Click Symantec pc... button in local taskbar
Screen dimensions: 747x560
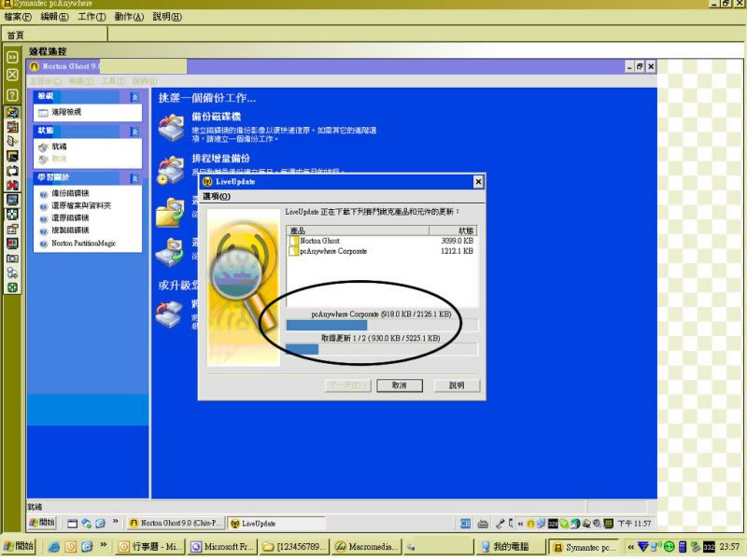[x=585, y=547]
